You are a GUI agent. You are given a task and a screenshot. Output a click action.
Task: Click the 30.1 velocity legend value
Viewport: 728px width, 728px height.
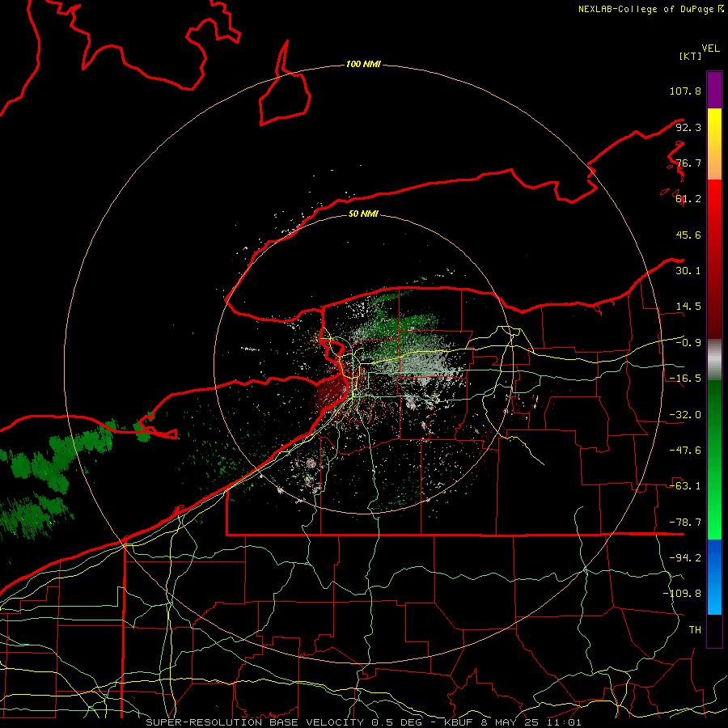coord(688,271)
